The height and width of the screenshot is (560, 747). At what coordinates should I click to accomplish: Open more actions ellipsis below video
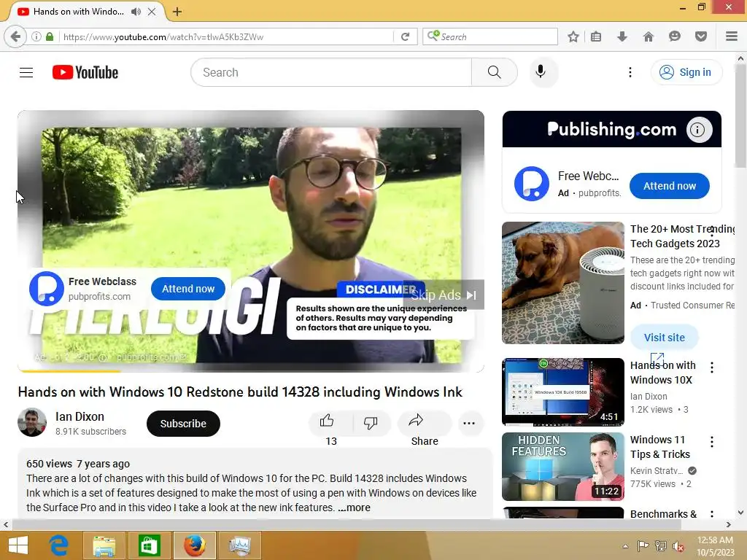click(x=469, y=424)
